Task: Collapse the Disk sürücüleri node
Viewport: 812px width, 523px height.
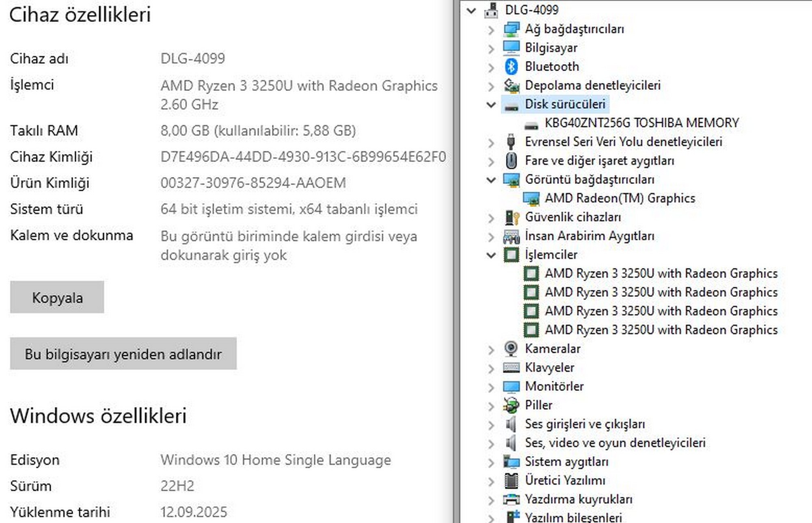Action: 491,105
